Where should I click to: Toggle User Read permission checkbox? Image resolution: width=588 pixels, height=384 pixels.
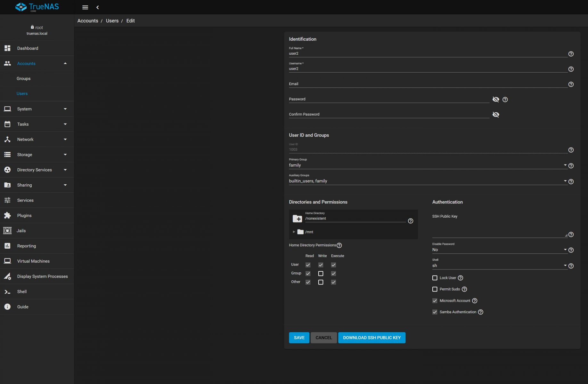308,265
